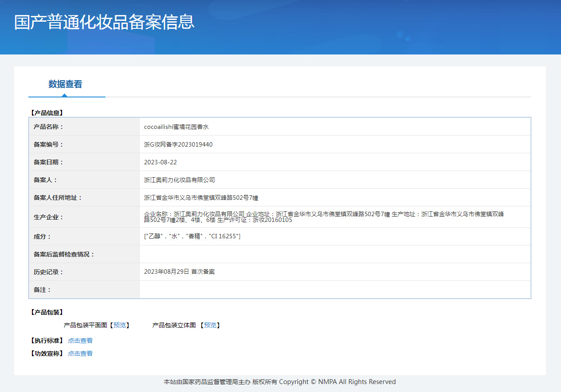Viewport: 561px width, 392px height.
Task: Select the ingredients list with CI 16255
Action: point(192,237)
